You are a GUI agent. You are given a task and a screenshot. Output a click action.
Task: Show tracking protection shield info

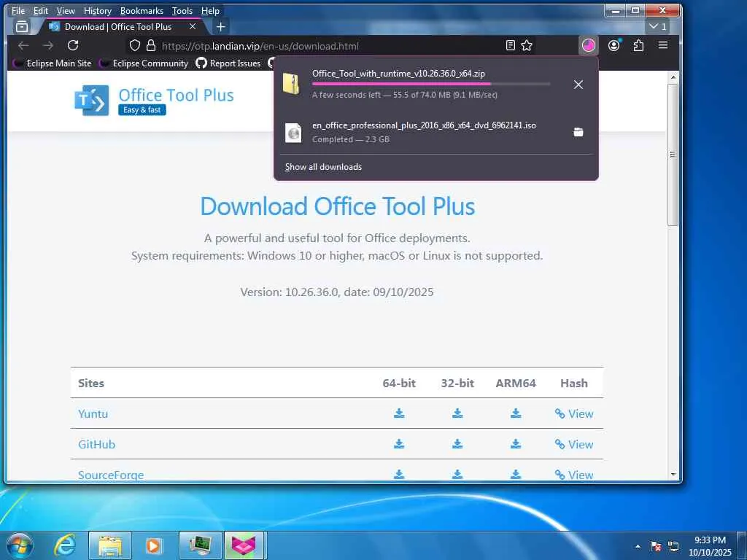(x=135, y=46)
